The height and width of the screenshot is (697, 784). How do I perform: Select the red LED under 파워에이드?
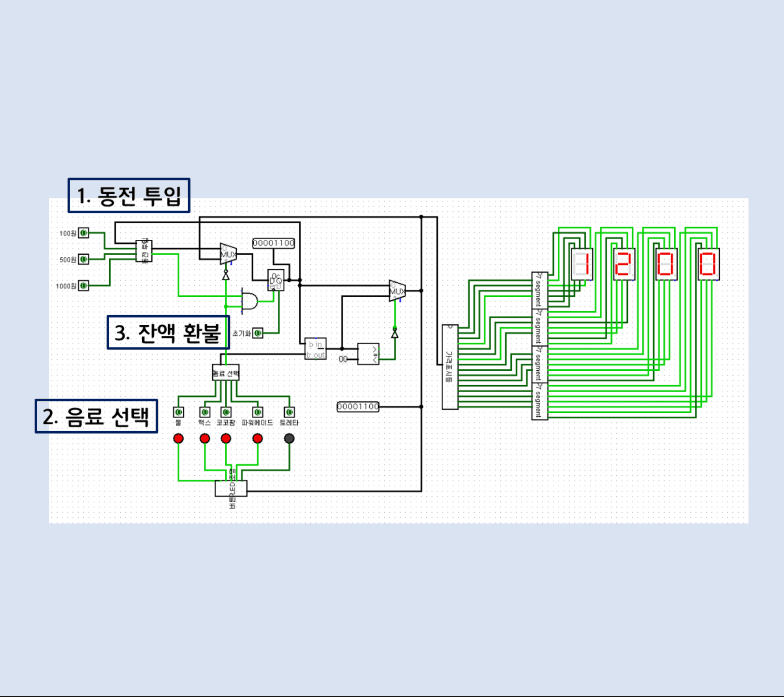[258, 438]
